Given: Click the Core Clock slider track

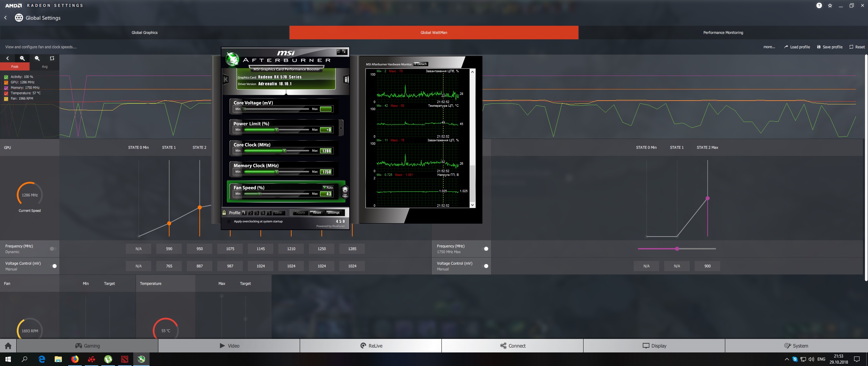Looking at the screenshot, I should tap(276, 151).
